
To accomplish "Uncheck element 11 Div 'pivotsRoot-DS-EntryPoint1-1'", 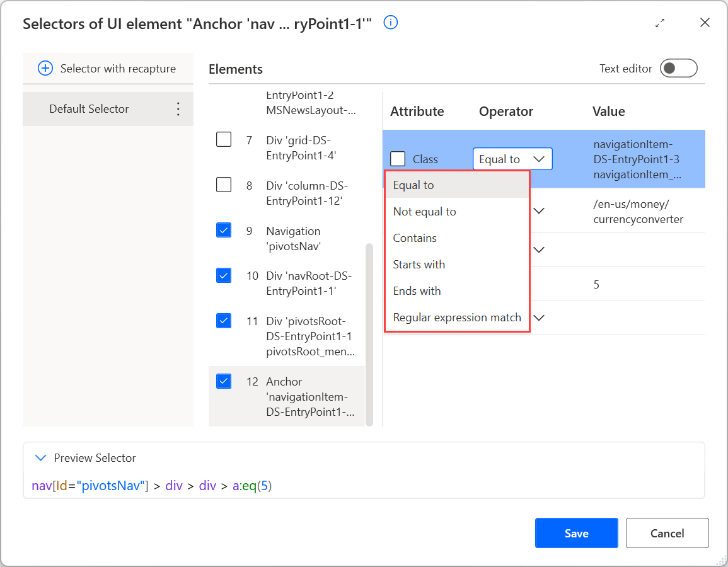I will click(224, 321).
